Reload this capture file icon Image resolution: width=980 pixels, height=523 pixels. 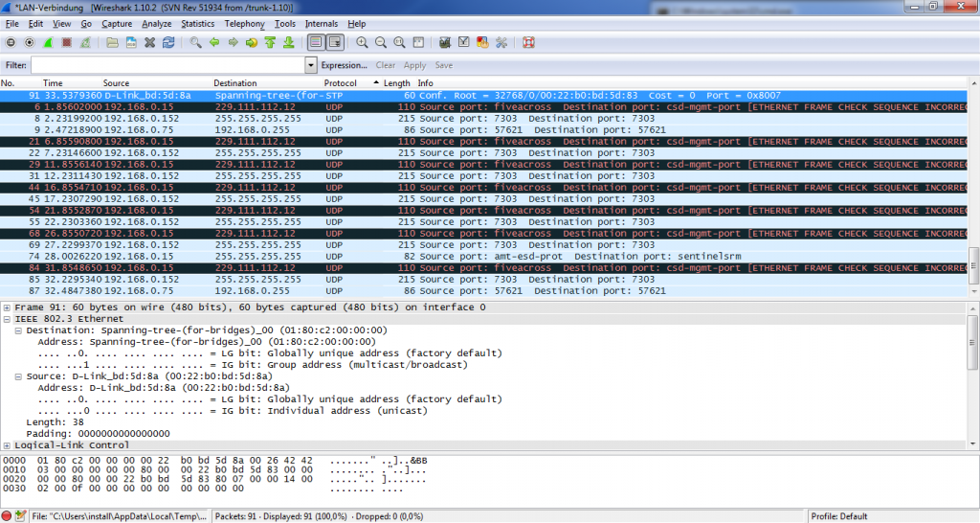tap(168, 42)
